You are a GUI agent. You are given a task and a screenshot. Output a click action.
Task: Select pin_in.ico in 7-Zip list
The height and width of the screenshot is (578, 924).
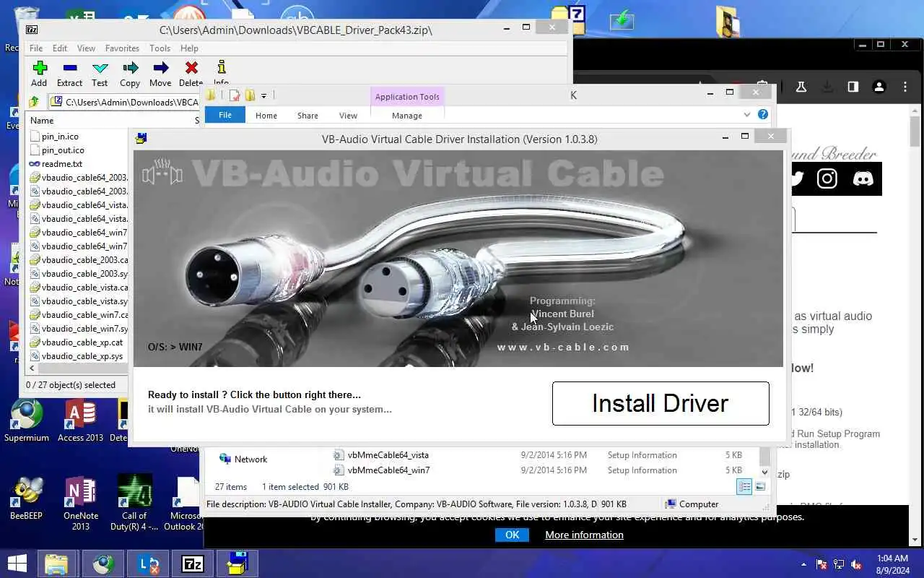click(x=60, y=136)
